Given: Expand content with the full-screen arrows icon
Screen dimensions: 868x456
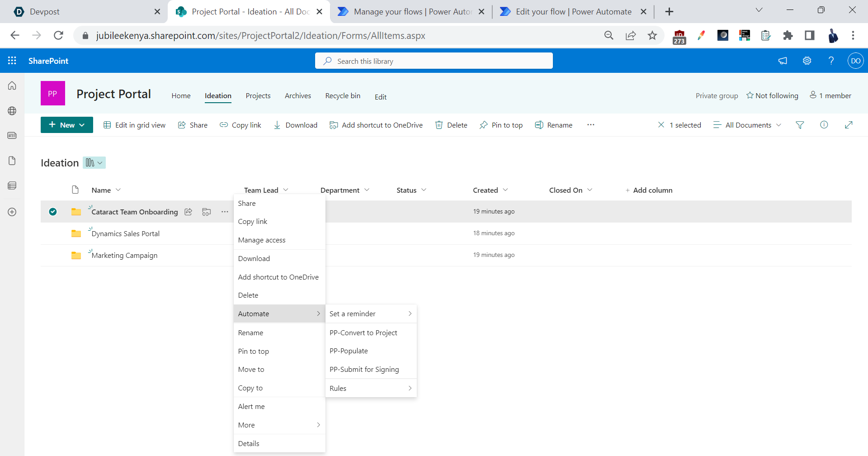Looking at the screenshot, I should [849, 125].
